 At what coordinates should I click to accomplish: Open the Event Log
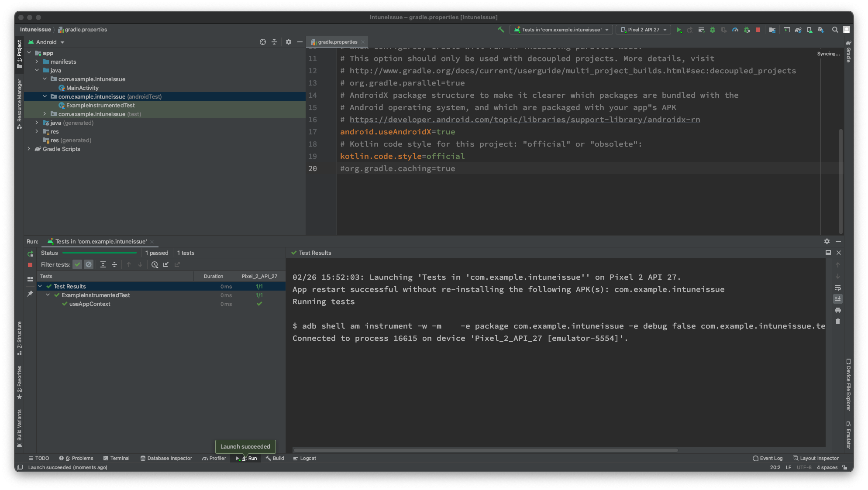768,458
